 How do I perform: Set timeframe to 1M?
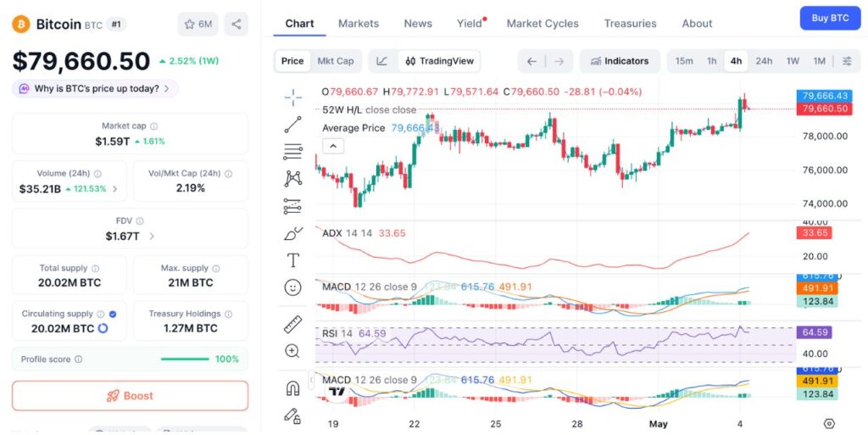(820, 61)
